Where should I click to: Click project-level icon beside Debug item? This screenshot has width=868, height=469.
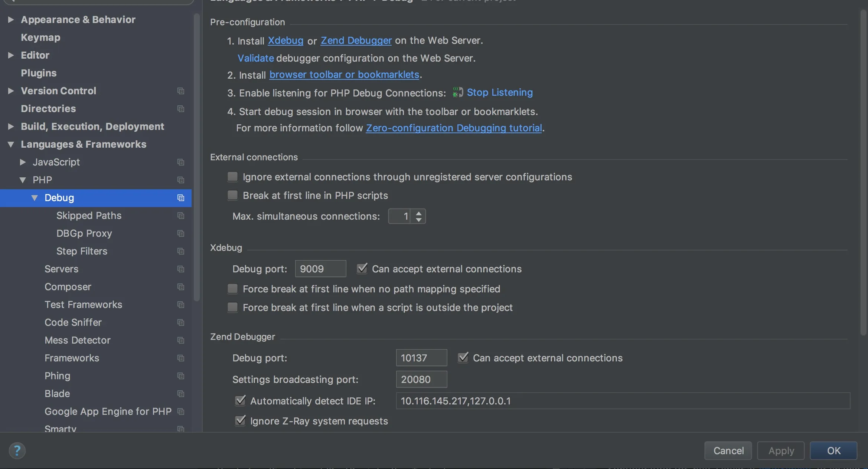coord(181,198)
